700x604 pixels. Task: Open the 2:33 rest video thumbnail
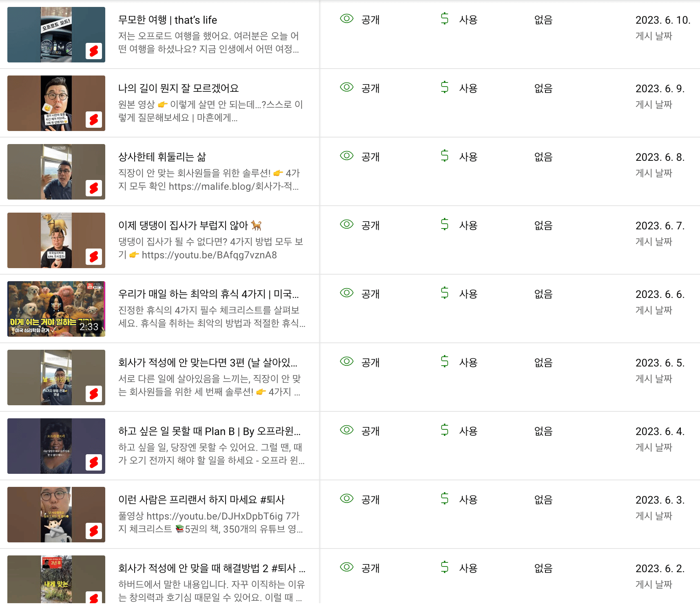pos(56,309)
